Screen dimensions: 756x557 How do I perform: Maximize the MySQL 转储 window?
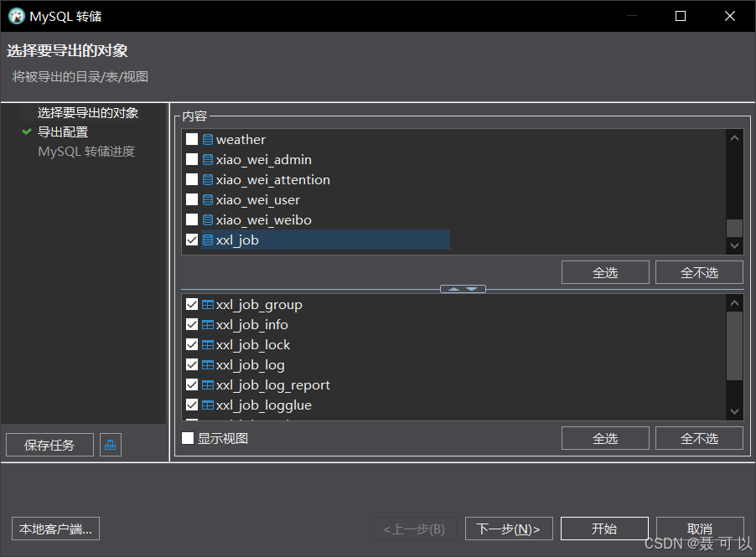tap(681, 16)
